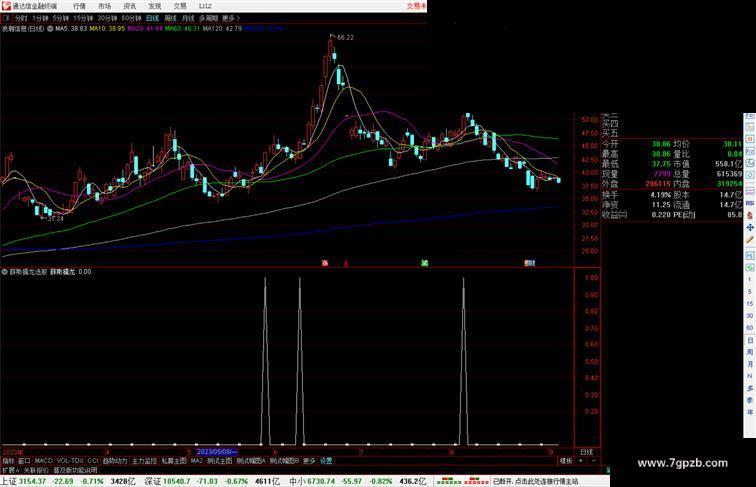Set period to 30 in right toolbar
The image size is (756, 487).
(750, 316)
